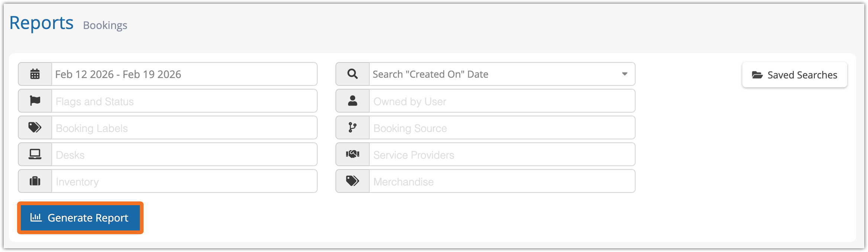The height and width of the screenshot is (252, 868).
Task: Click the tags icon beside Merchandise
Action: 353,181
